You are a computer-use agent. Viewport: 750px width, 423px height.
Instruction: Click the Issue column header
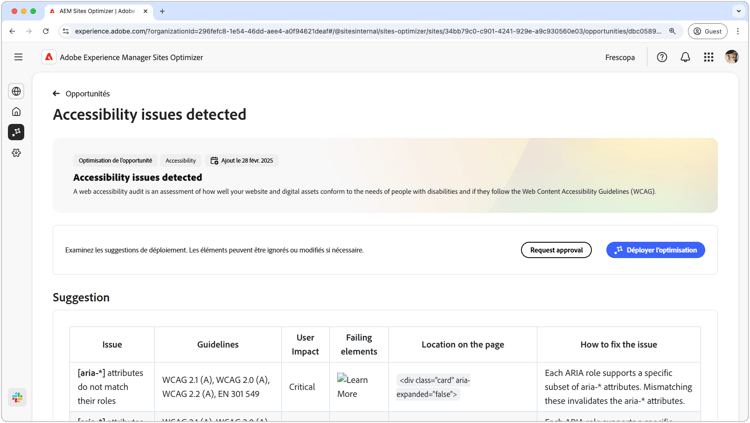tap(112, 345)
